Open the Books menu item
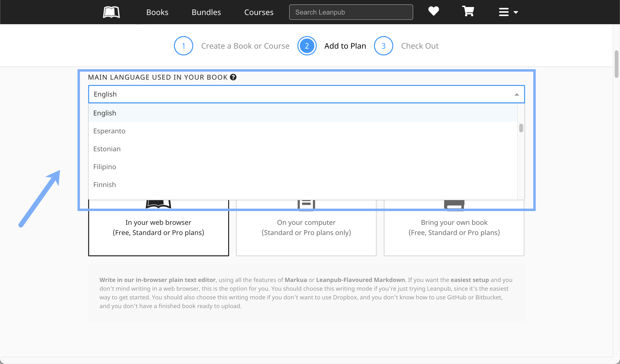620x364 pixels. click(157, 12)
